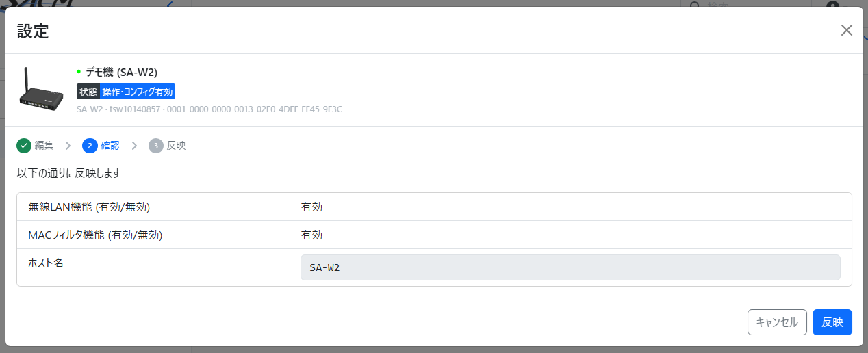Click the dark 状態 badge
Viewport: 868px width, 353px height.
[x=88, y=92]
